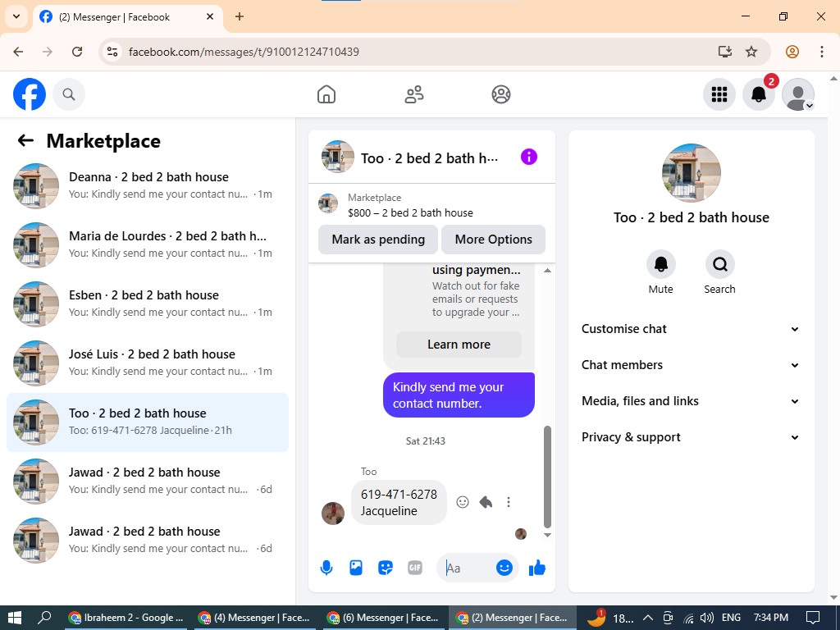Reload the page
The height and width of the screenshot is (630, 840).
[77, 52]
